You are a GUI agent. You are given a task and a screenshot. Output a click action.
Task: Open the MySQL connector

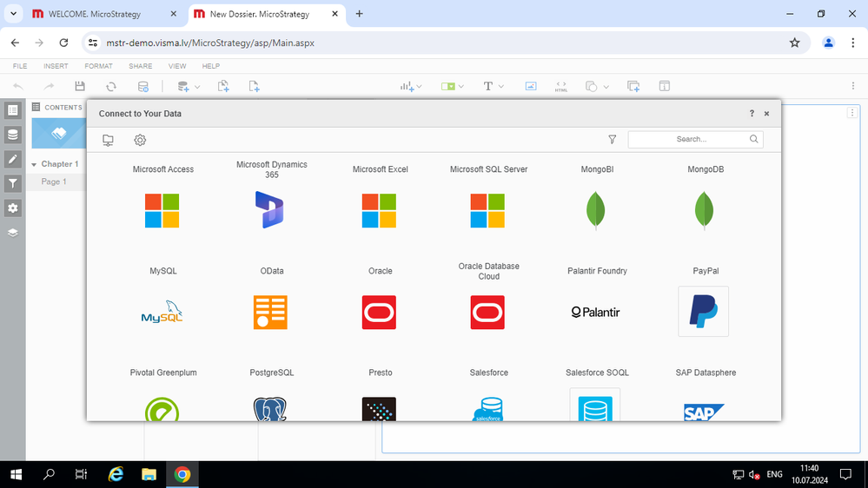click(x=162, y=312)
